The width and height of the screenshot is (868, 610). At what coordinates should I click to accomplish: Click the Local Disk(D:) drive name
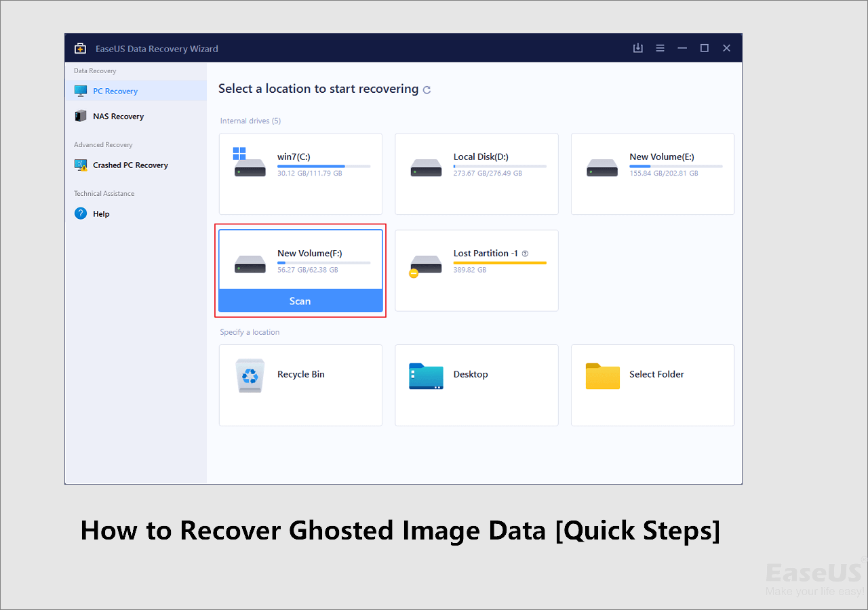[x=481, y=157]
